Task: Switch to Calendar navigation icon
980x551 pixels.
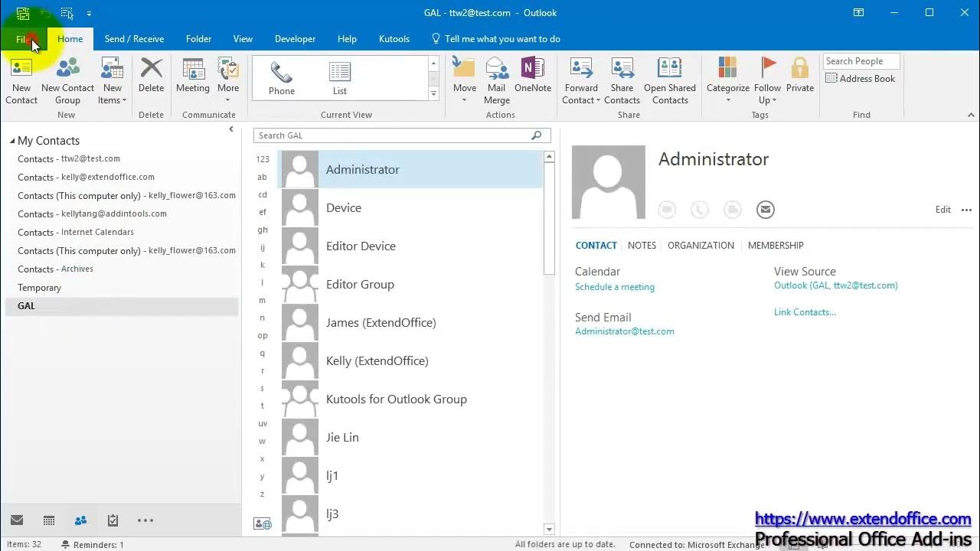Action: click(49, 520)
